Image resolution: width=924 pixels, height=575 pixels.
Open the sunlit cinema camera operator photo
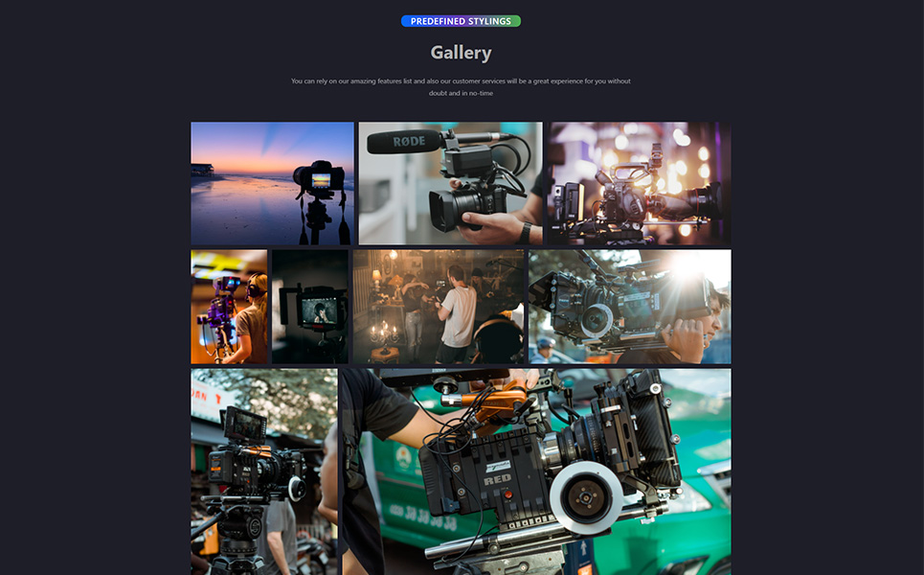pyautogui.click(x=628, y=306)
